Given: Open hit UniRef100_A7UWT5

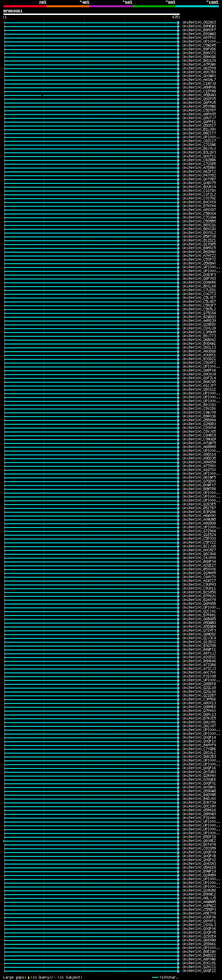Looking at the screenshot, I should 199,443.
